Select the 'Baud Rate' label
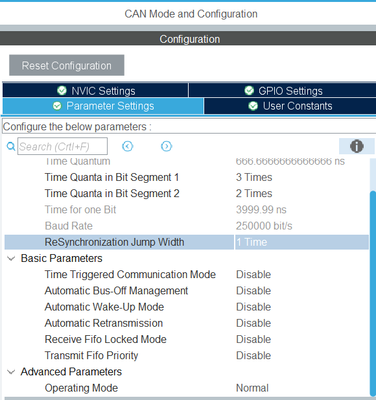The image size is (376, 400). (x=68, y=226)
